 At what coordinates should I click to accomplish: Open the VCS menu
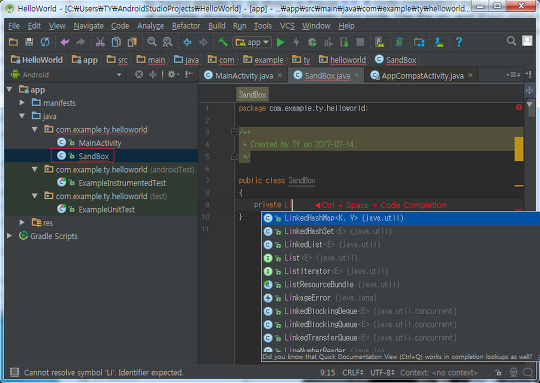287,26
